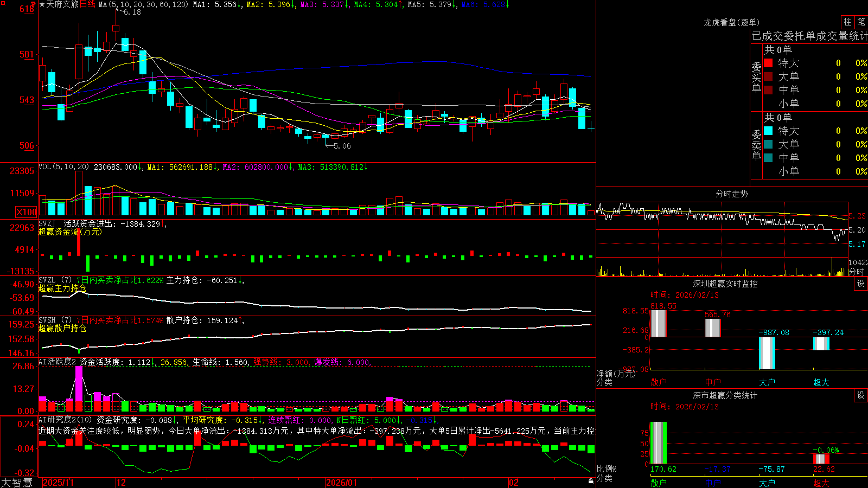Click the 大智慧 logo label
Viewport: 868px width, 488px height.
[17, 483]
